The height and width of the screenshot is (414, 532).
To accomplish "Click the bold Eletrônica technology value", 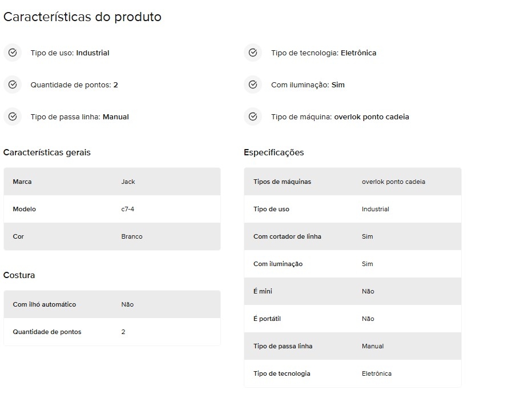I will click(358, 53).
